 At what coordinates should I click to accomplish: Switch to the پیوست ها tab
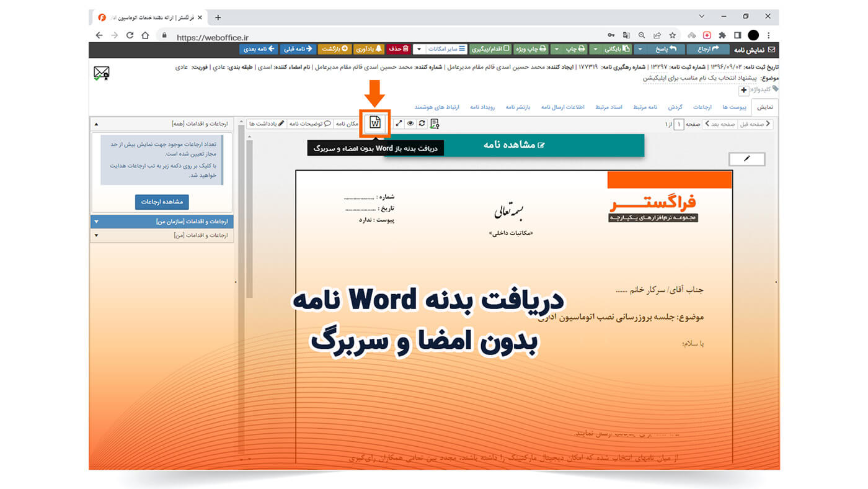733,107
